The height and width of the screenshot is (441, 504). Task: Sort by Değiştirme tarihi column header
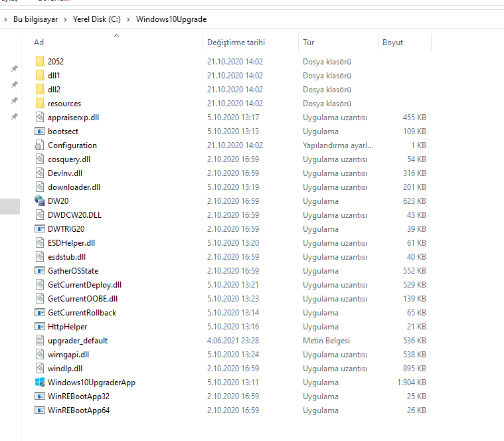pyautogui.click(x=236, y=43)
